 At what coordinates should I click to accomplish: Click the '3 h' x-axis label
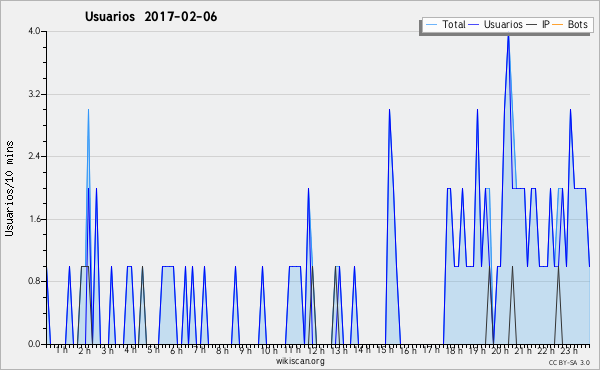(108, 350)
